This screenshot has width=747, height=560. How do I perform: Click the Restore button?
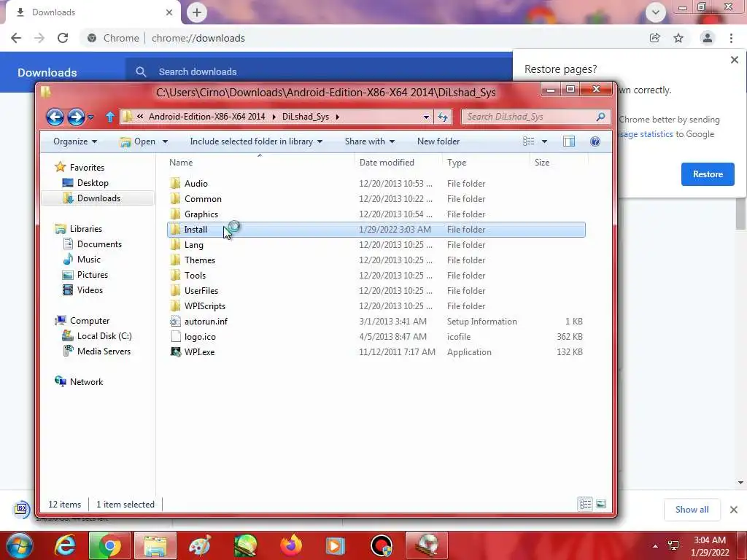click(x=708, y=174)
